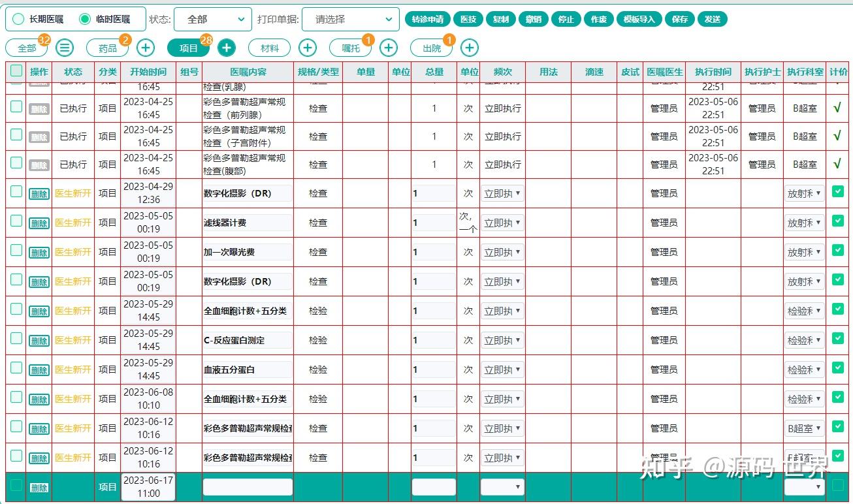
Task: Expand the 放射科 dropdown for 滤线器计费 row
Action: [804, 222]
